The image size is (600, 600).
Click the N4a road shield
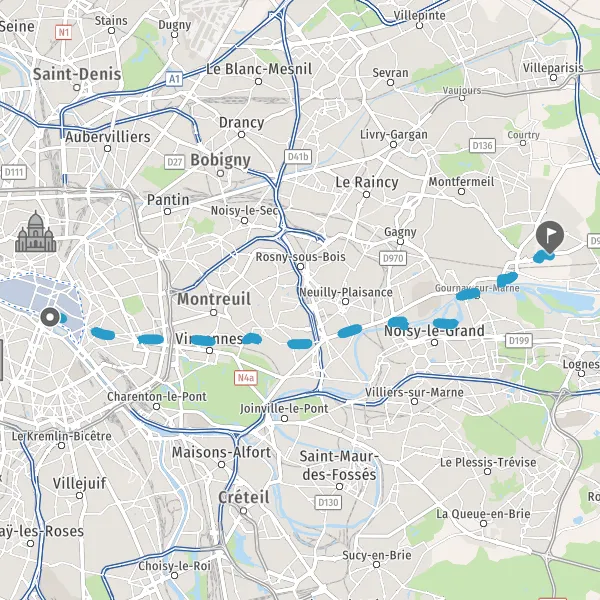click(x=246, y=378)
